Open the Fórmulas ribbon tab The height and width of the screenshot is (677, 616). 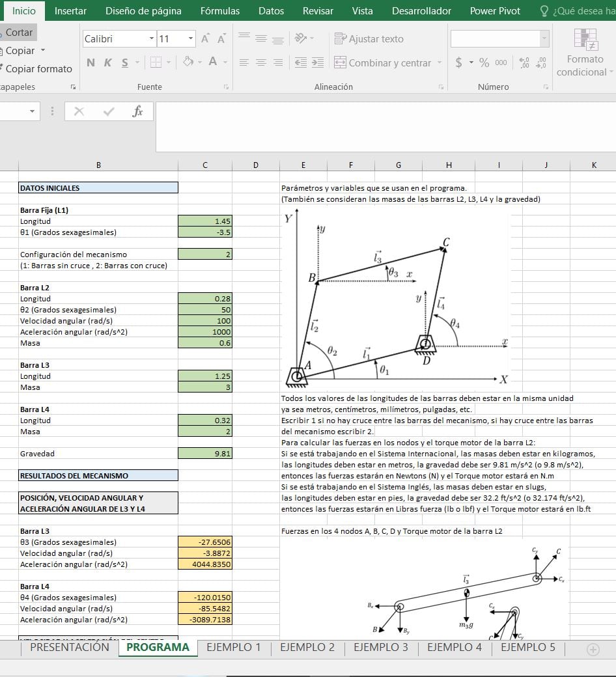pyautogui.click(x=220, y=11)
